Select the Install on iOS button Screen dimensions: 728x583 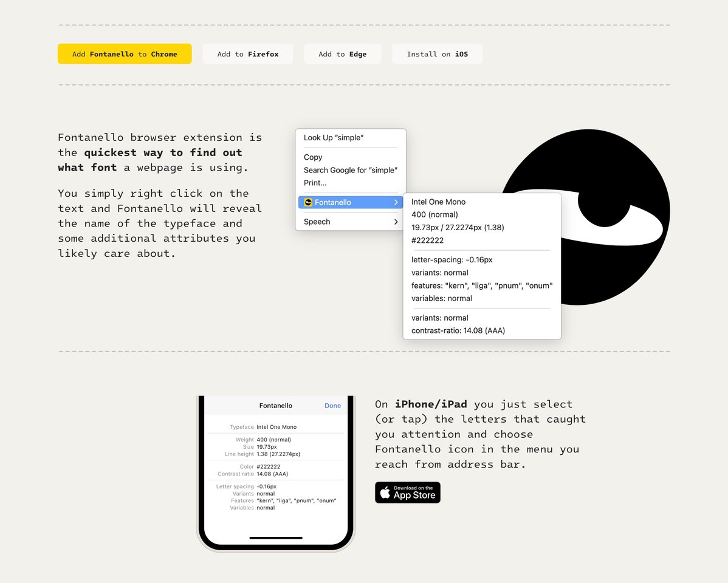point(437,54)
